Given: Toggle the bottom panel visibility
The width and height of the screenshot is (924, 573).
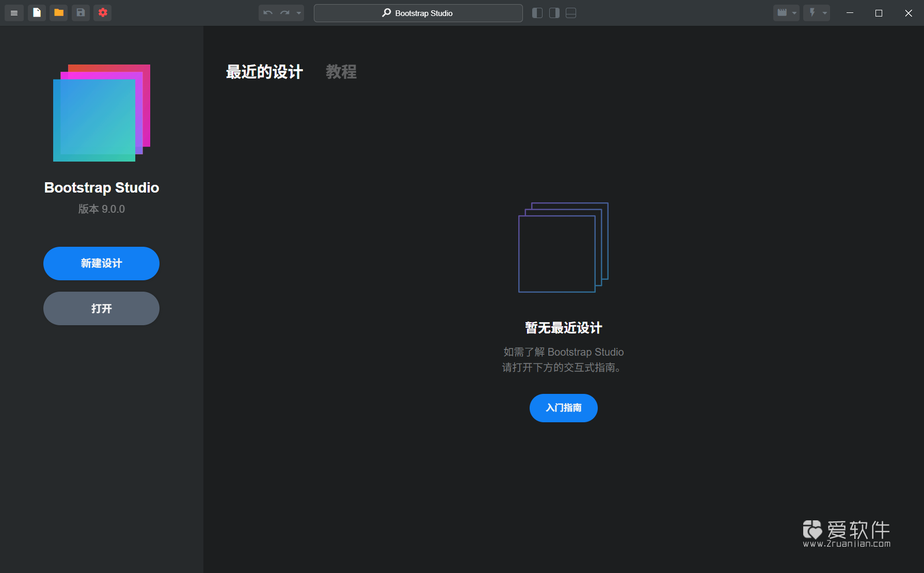Looking at the screenshot, I should pyautogui.click(x=571, y=13).
